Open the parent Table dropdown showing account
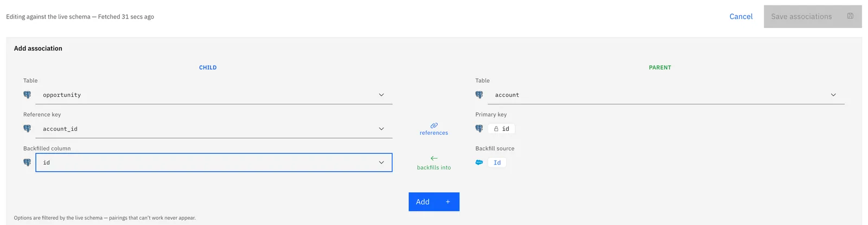Viewport: 868px width, 225px height. (x=666, y=95)
